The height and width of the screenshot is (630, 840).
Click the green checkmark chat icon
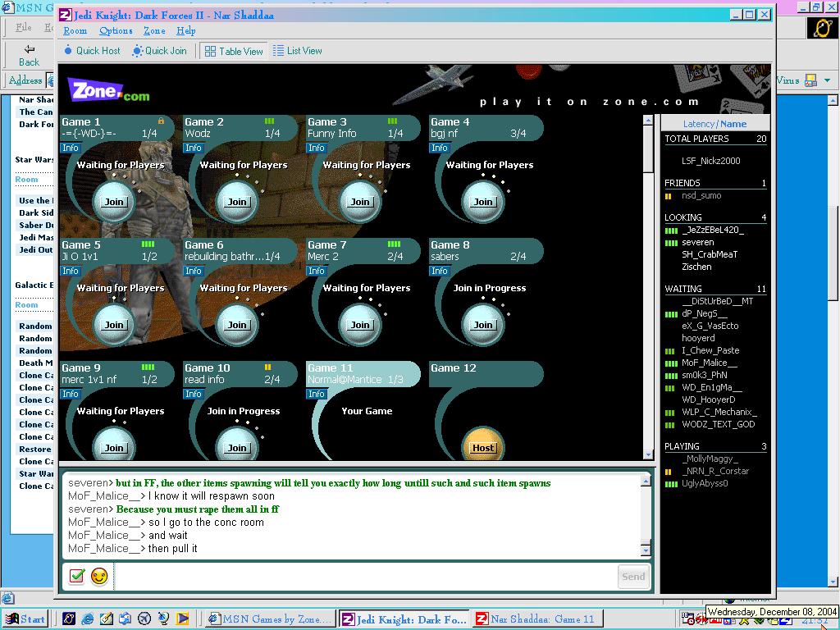[x=76, y=577]
